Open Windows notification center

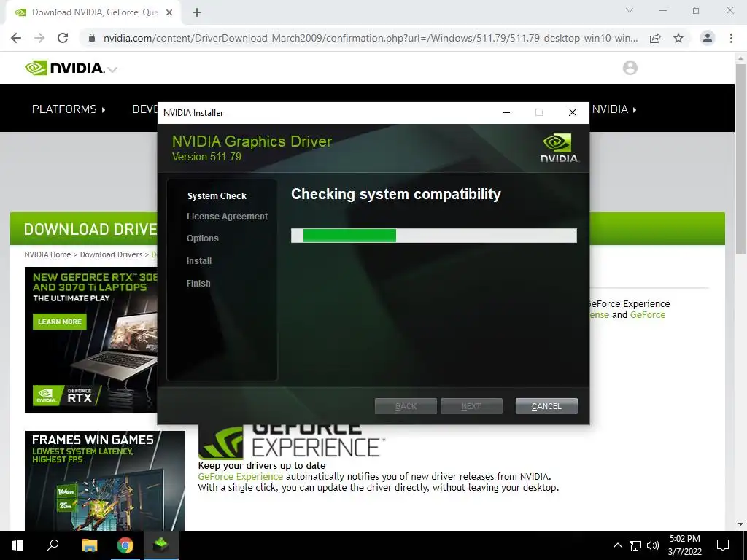(x=723, y=545)
